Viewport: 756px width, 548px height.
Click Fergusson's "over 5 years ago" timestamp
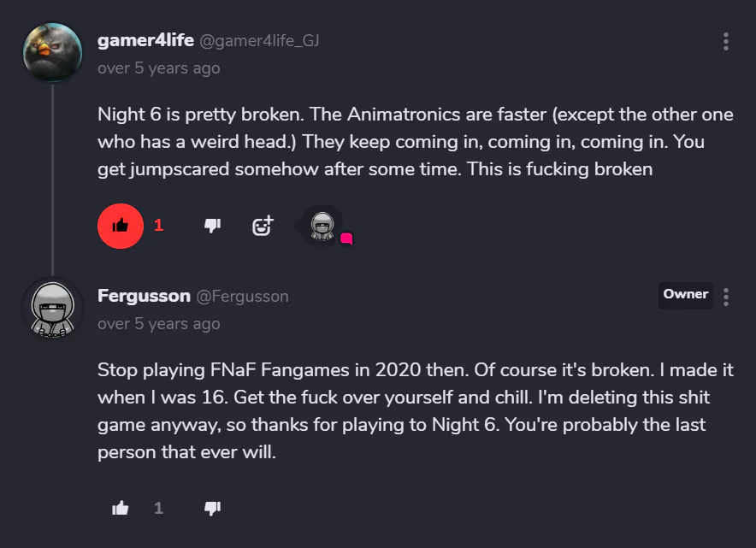158,324
